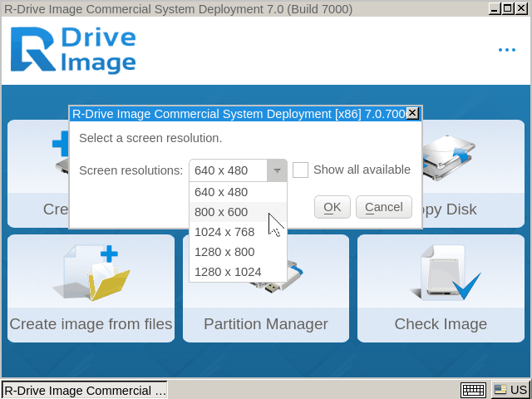Image resolution: width=532 pixels, height=399 pixels.
Task: Maximize the main R-Drive Image window
Action: [x=508, y=8]
